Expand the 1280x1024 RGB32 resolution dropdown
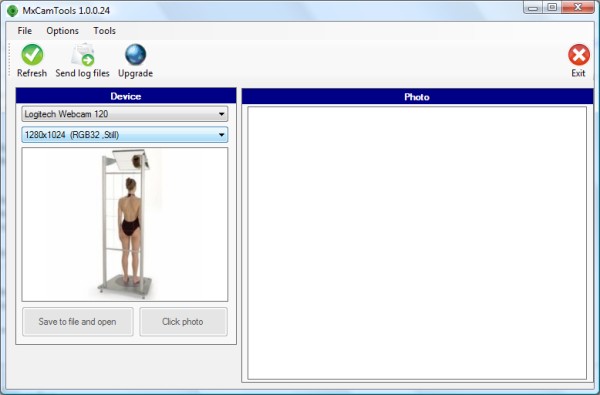The height and width of the screenshot is (395, 600). [x=125, y=135]
